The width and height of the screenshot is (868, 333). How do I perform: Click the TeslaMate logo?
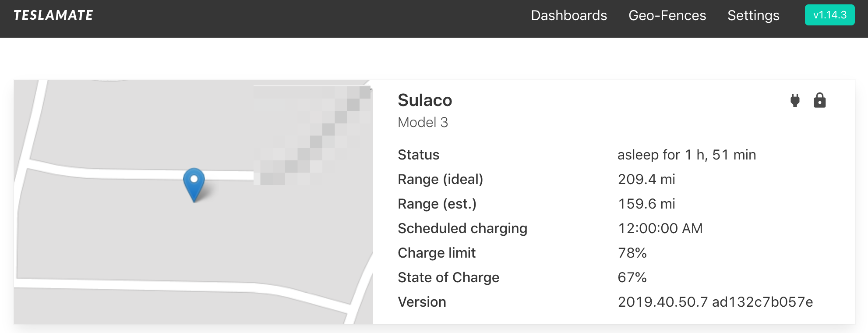click(x=53, y=15)
